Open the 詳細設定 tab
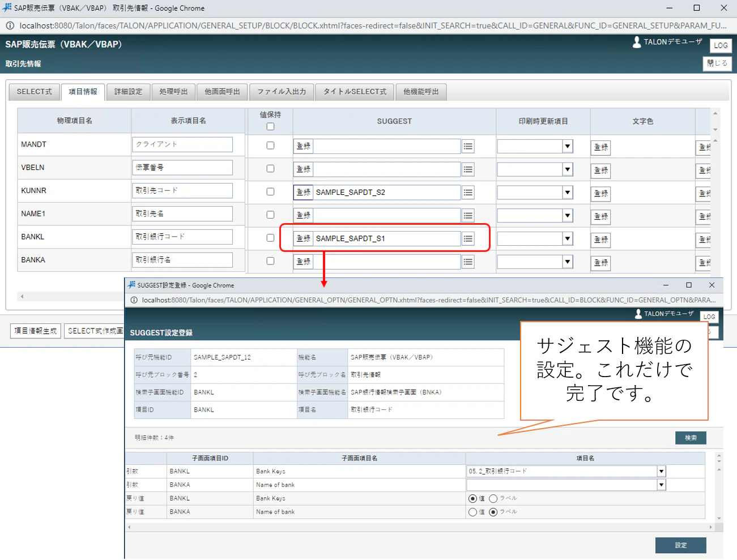This screenshot has height=560, width=737. coord(128,92)
